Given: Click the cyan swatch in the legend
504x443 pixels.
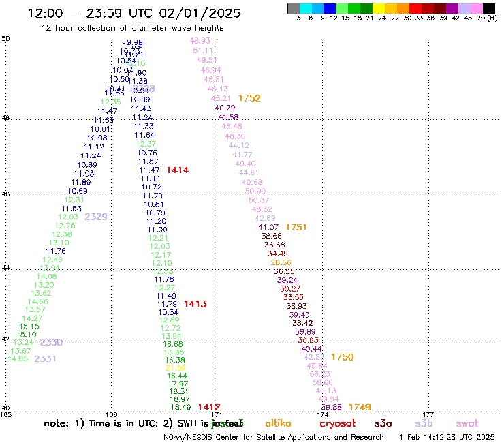Looking at the screenshot, I should coord(306,8).
